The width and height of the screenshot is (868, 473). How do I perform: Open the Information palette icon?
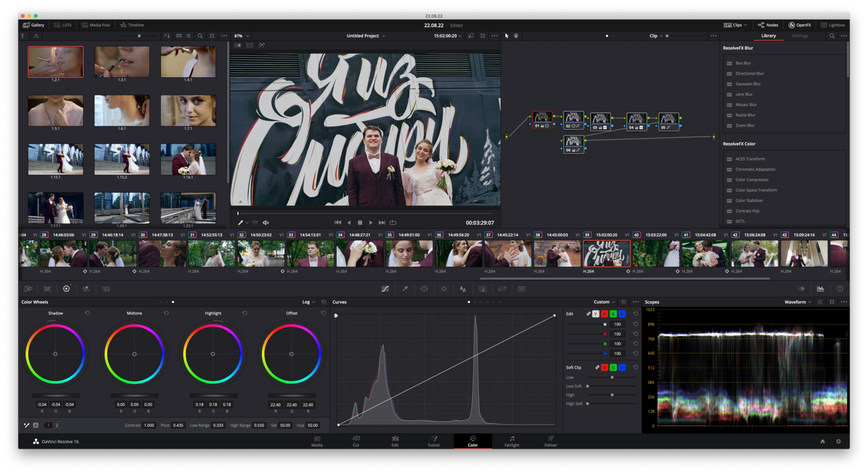click(x=840, y=289)
